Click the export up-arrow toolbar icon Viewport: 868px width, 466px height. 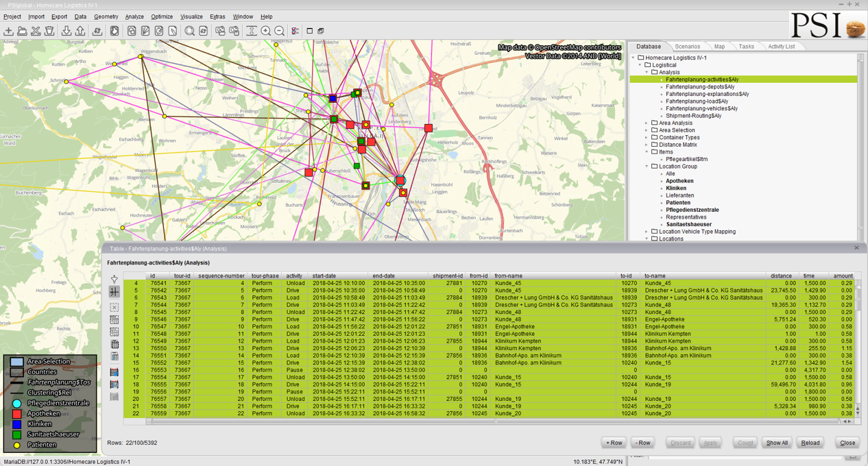tap(80, 31)
